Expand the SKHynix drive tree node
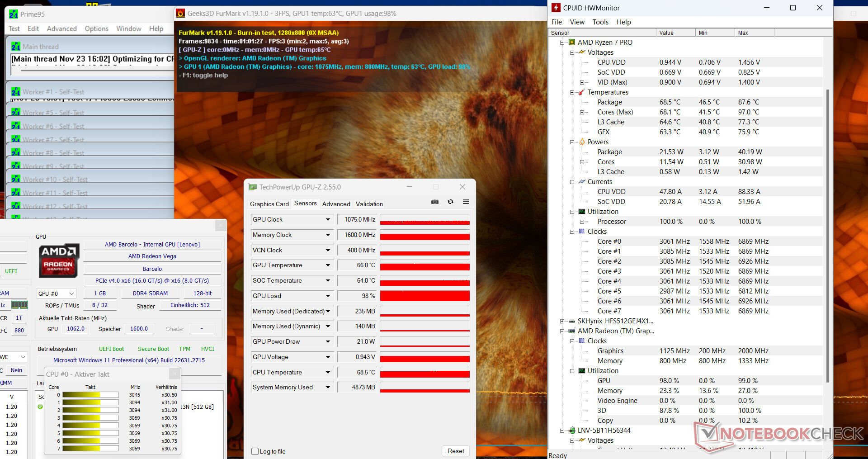 click(x=562, y=321)
